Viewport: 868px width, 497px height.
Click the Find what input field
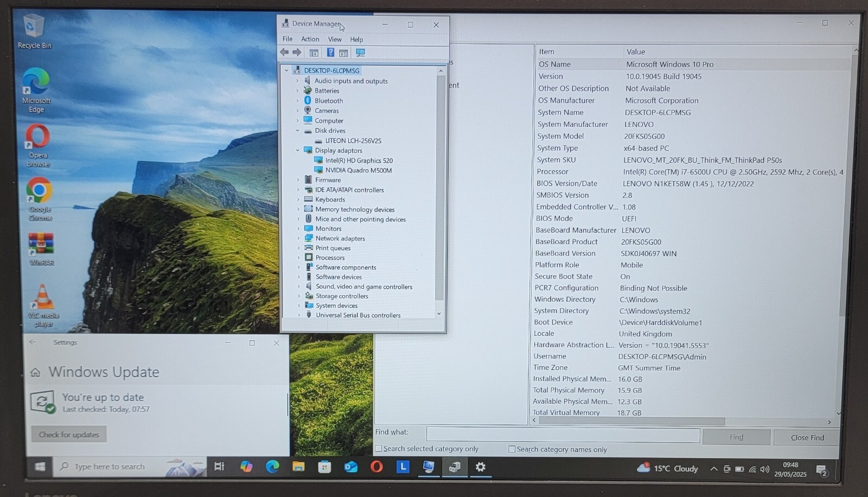563,435
